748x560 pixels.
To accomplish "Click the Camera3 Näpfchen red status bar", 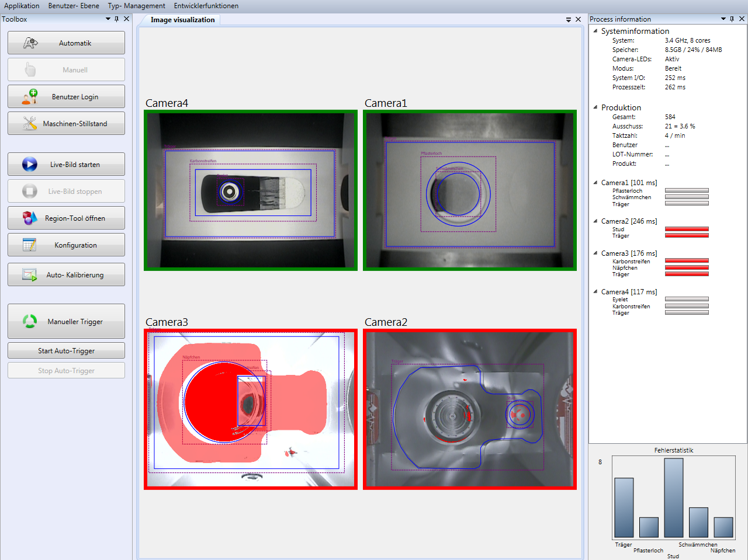I will 687,267.
